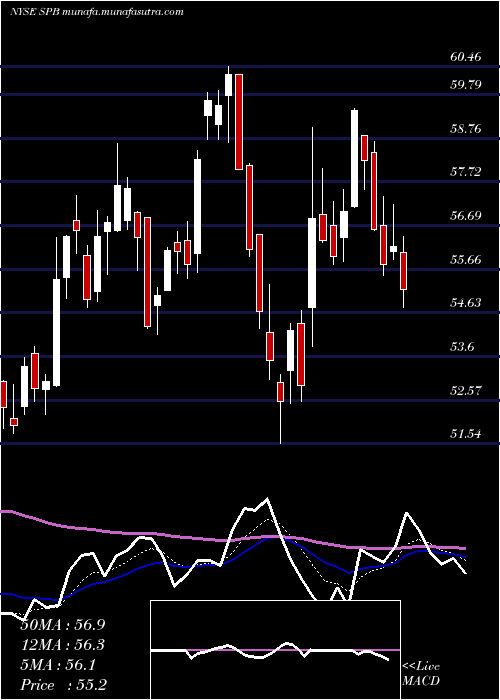The image size is (500, 700).
Task: Click the 51.54 price level label
Action: 466,433
